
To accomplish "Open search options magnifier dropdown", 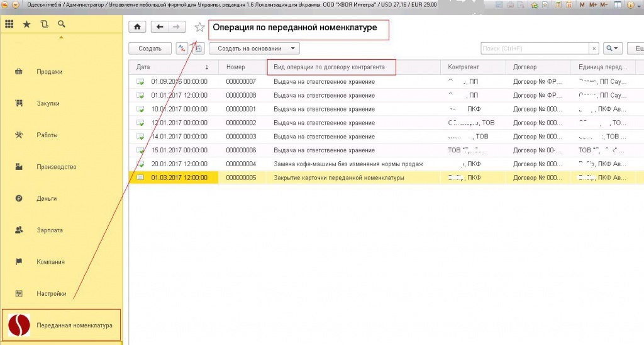I will pos(612,48).
